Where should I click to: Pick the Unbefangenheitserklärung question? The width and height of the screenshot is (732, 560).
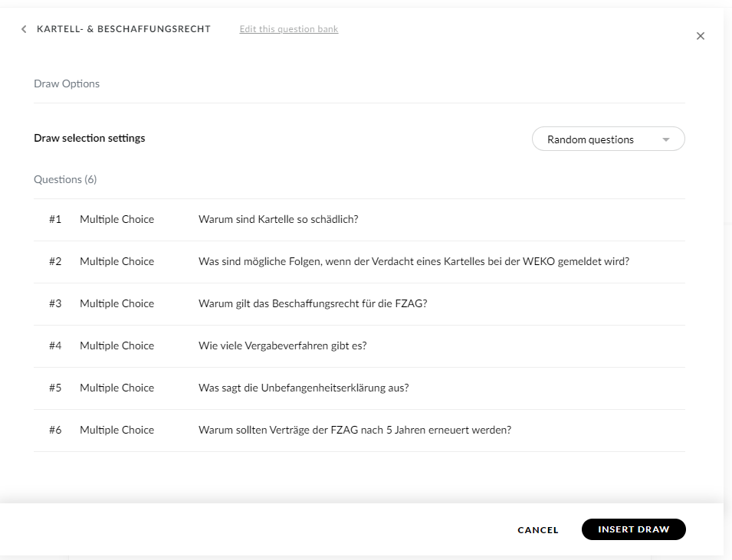click(304, 388)
